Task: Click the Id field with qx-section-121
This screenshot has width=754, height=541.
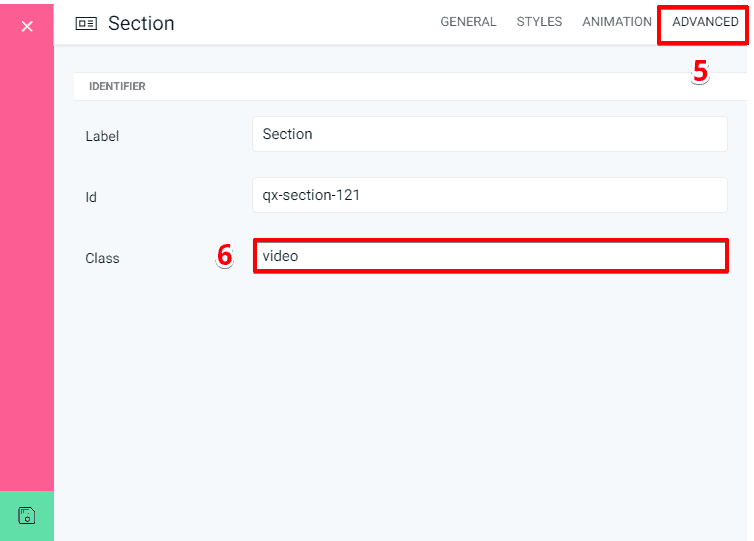Action: [489, 195]
